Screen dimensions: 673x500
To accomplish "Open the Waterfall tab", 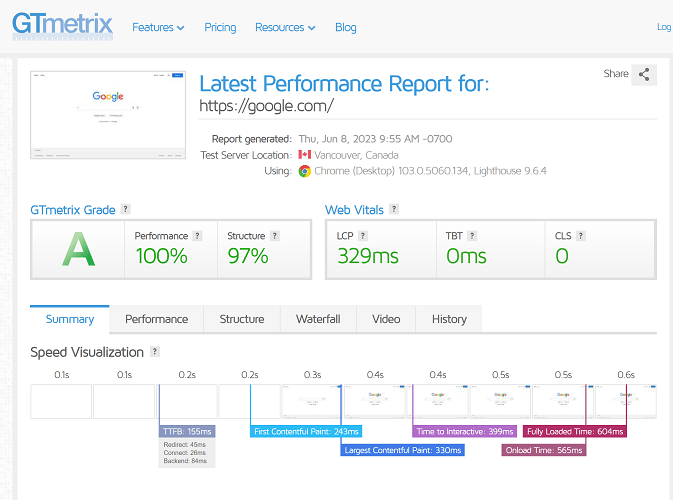I will tap(318, 319).
